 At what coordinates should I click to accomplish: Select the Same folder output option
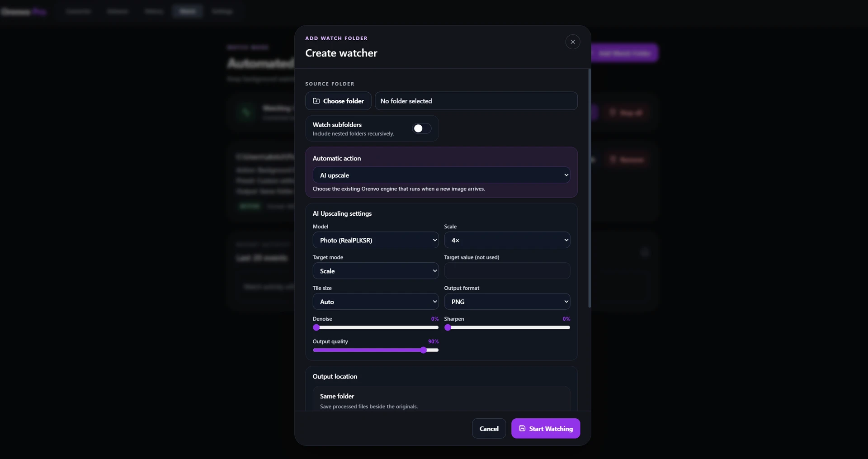tap(441, 399)
